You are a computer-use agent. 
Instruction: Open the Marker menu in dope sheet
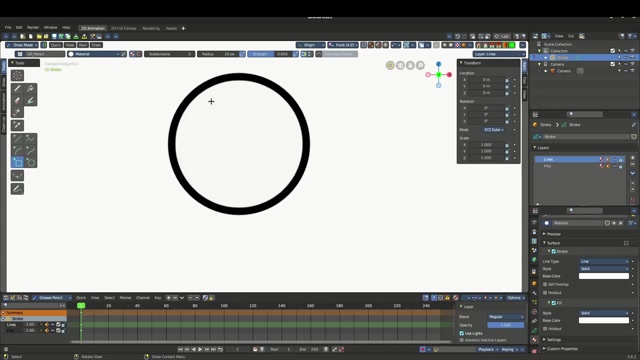point(125,298)
